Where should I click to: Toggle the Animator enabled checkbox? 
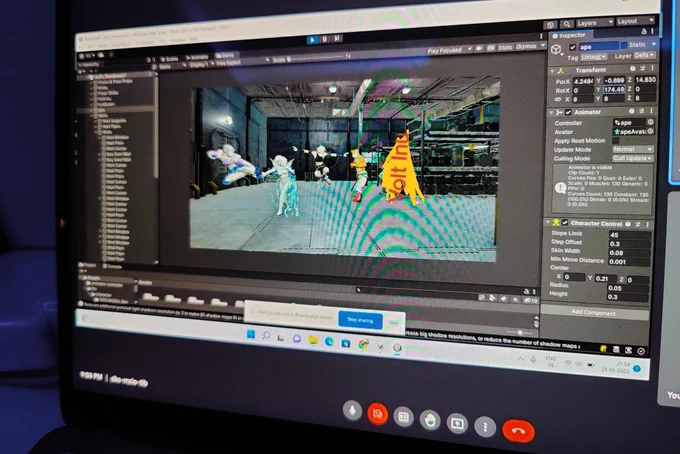[569, 112]
